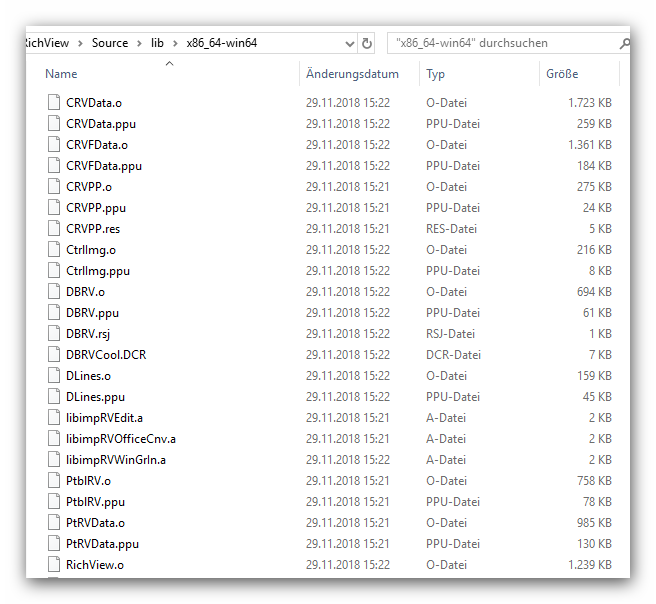Select the libimpRVOfficeCnv.a file icon
Screen dimensions: 656x604
(x=54, y=438)
